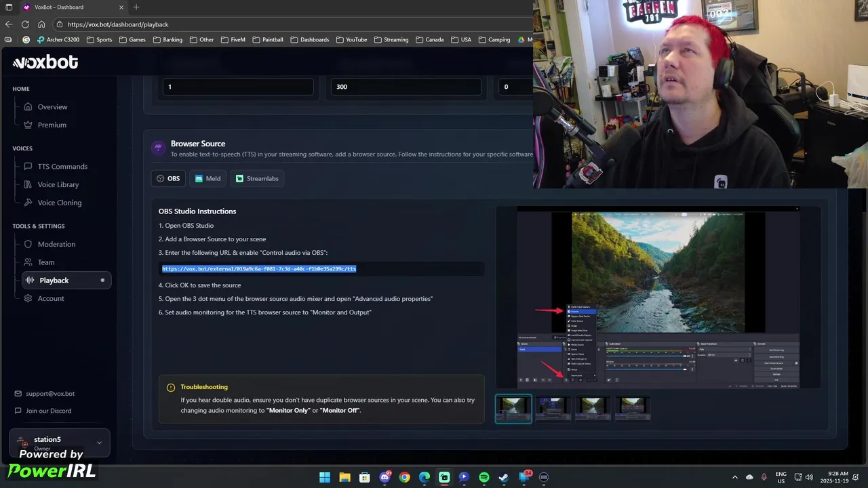Select the Streamlabs tab
The width and height of the screenshot is (868, 488).
257,179
